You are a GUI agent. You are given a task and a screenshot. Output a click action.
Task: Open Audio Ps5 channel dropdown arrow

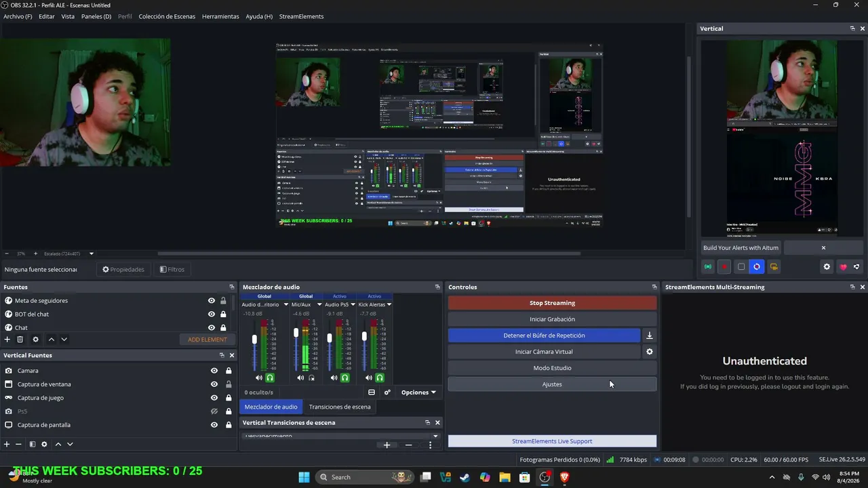pos(353,305)
